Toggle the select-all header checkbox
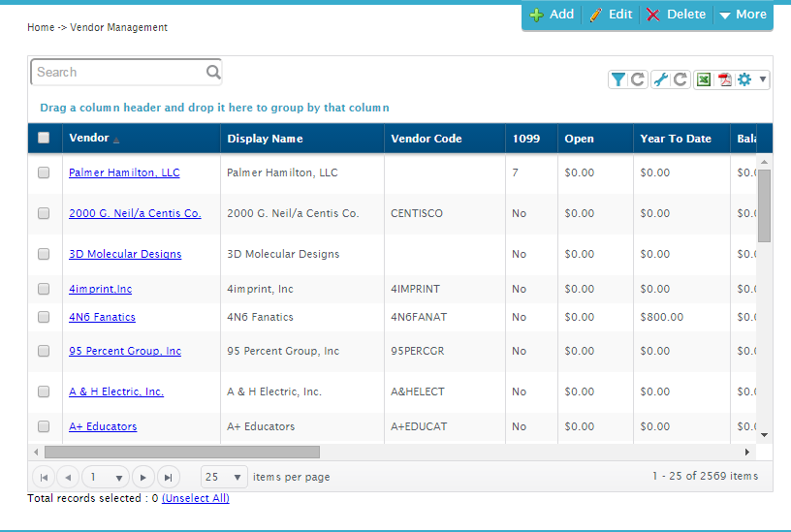The width and height of the screenshot is (791, 532). pos(44,138)
